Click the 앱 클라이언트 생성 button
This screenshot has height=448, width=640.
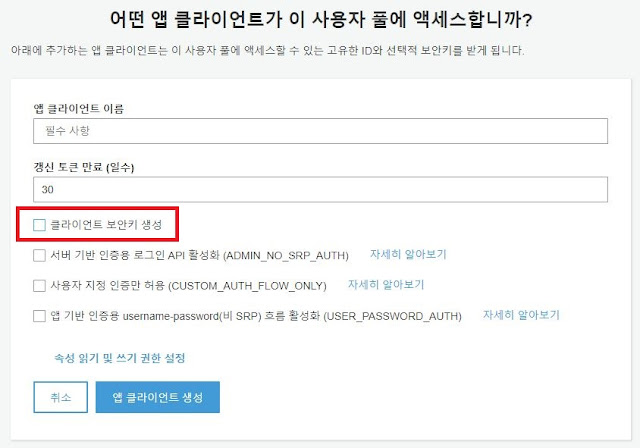click(158, 397)
